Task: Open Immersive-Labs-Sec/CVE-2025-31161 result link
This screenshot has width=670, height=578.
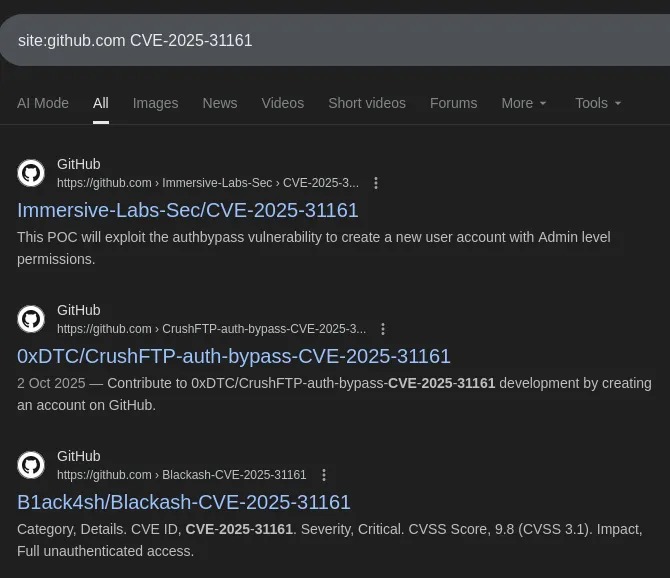Action: click(x=188, y=210)
